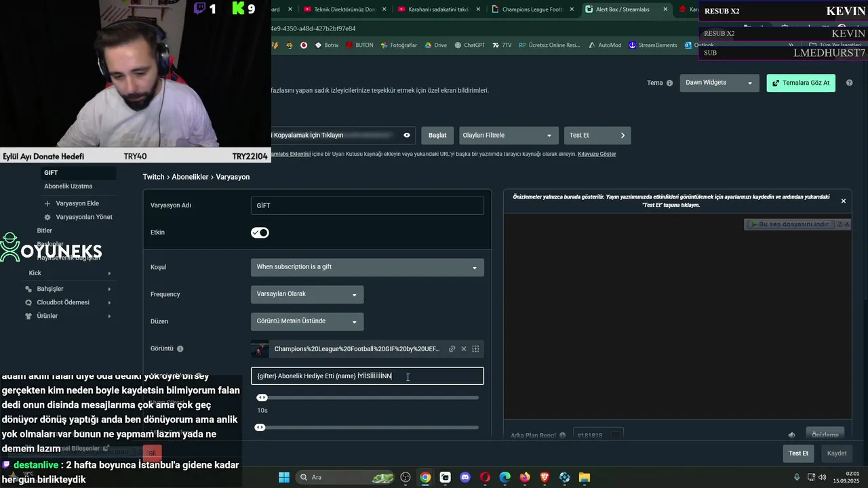Open the media gallery grid icon
This screenshot has height=488, width=868.
475,349
